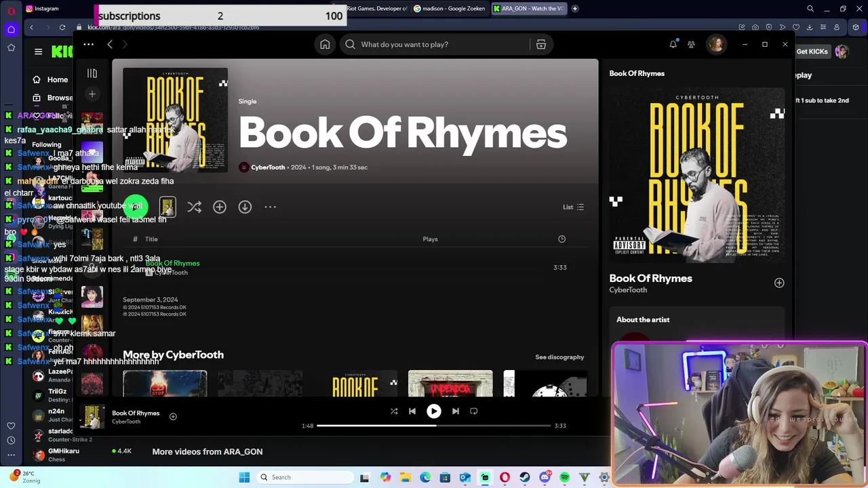Create playlist with plus in library sidebar
Screen dimensions: 868x488
click(92, 94)
